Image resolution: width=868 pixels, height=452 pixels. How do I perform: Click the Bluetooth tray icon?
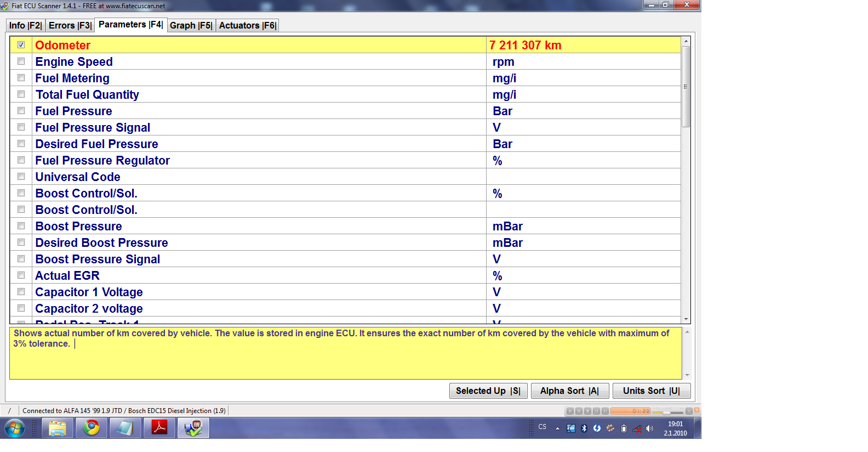click(x=584, y=428)
